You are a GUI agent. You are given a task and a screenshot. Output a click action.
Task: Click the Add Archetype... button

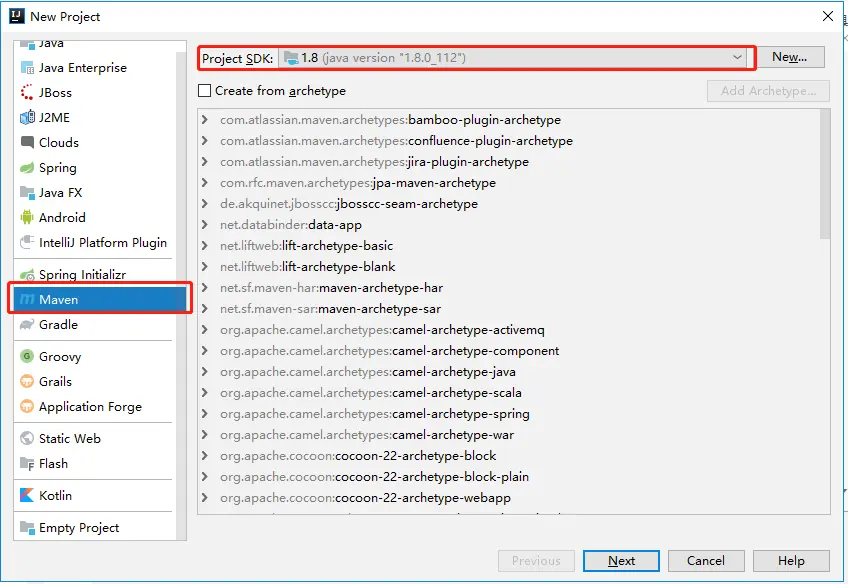pos(768,90)
